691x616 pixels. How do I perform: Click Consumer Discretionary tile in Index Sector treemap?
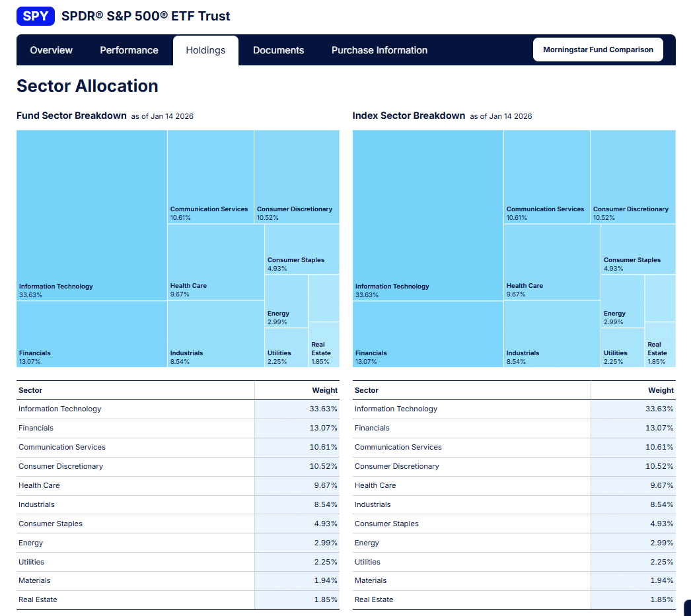click(632, 176)
